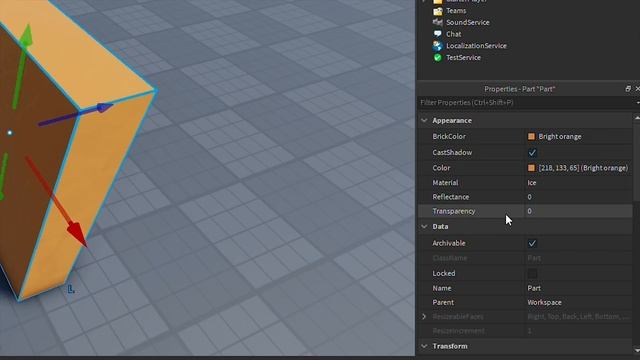The width and height of the screenshot is (640, 360).
Task: Select Chat in the Explorer tree
Action: 453,34
